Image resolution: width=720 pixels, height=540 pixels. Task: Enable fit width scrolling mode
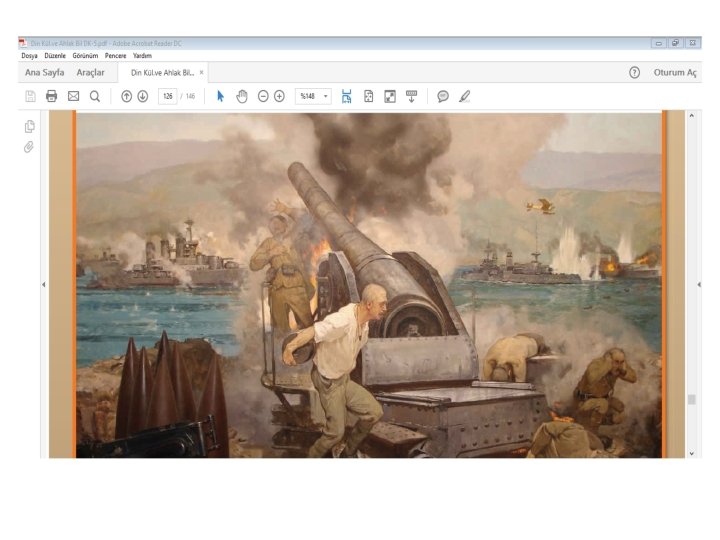click(x=347, y=96)
